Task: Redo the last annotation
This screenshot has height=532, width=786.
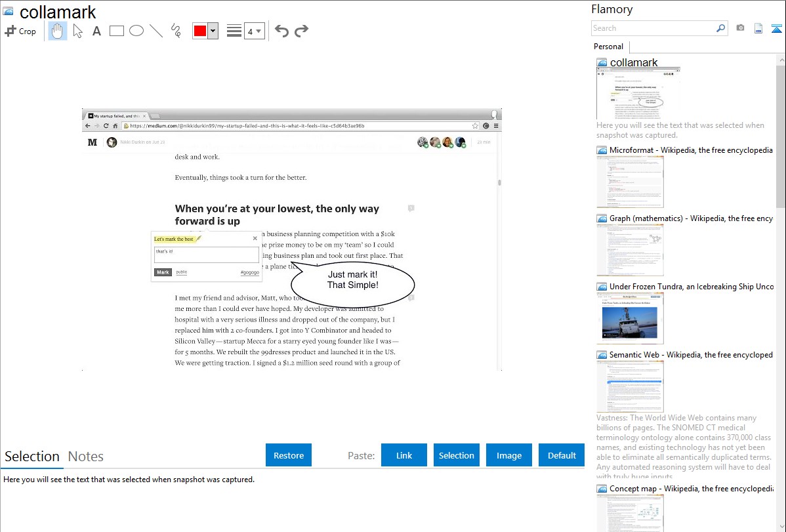Action: click(x=301, y=31)
